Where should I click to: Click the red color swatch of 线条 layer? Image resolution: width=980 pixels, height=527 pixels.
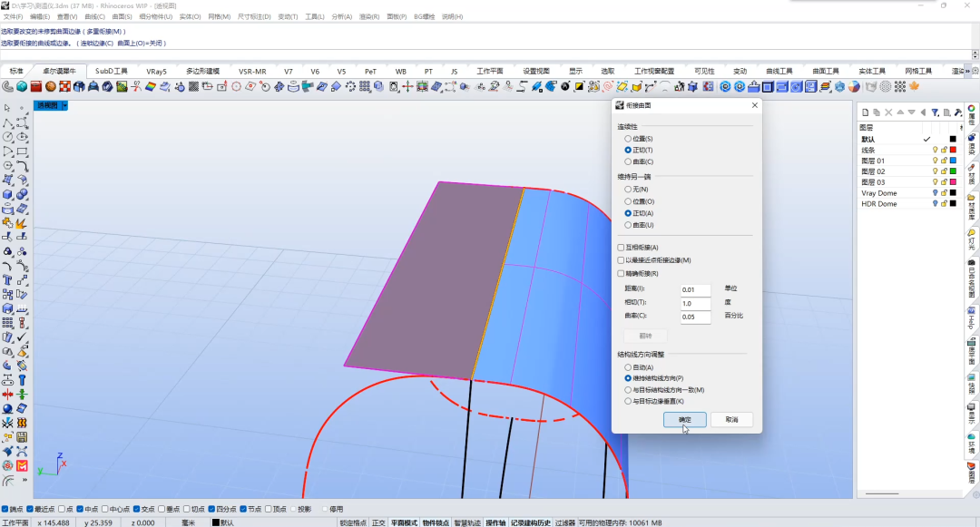click(x=953, y=150)
